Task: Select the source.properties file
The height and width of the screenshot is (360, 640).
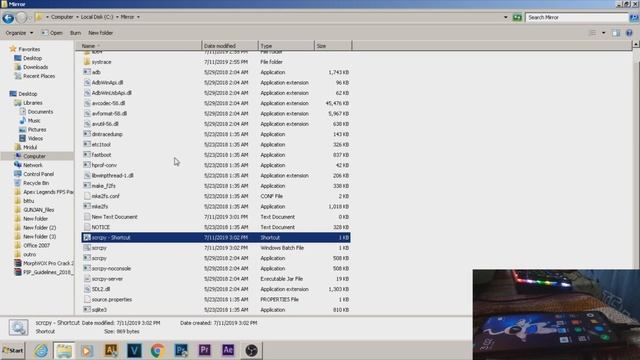Action: [x=111, y=300]
